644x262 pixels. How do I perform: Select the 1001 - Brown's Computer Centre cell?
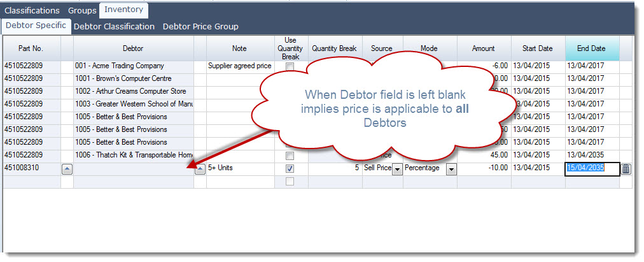tap(134, 78)
